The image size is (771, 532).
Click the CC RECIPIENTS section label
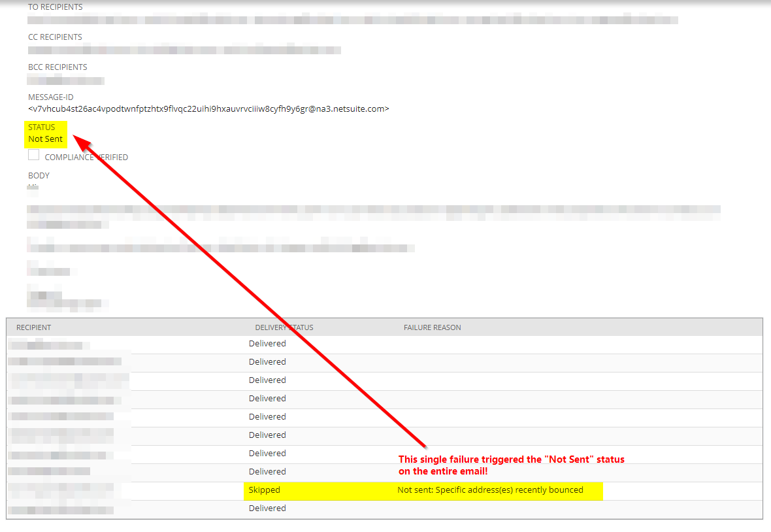(x=54, y=37)
